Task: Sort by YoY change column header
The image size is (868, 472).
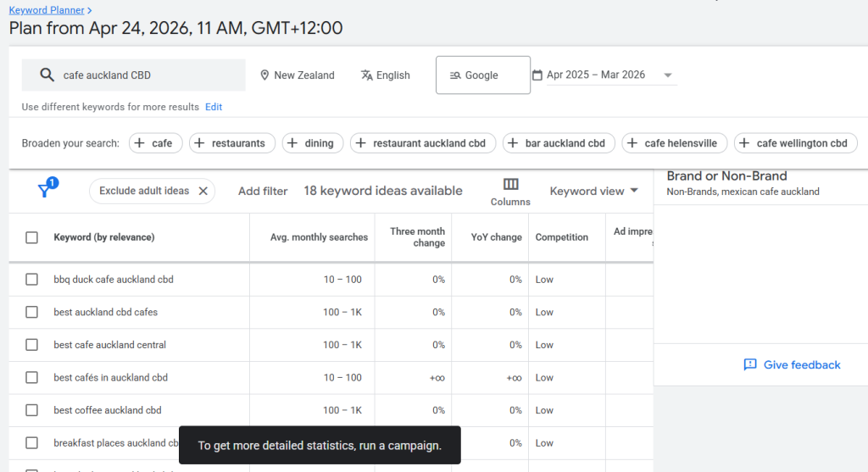Action: (x=497, y=237)
